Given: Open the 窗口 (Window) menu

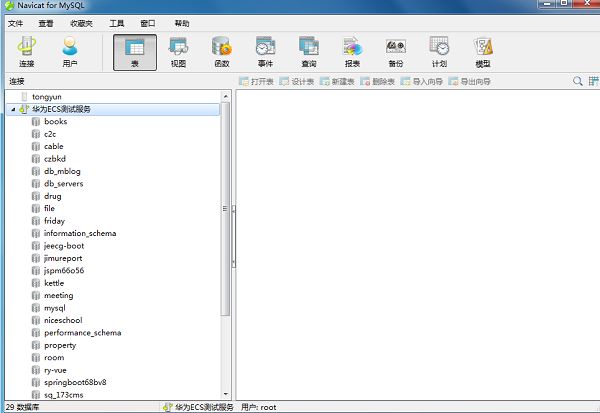Looking at the screenshot, I should pyautogui.click(x=148, y=24).
